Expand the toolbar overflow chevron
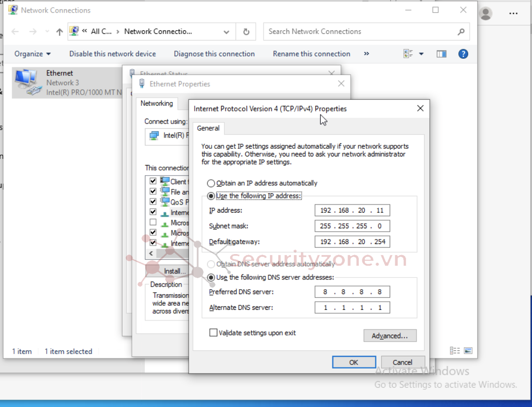 coord(366,54)
